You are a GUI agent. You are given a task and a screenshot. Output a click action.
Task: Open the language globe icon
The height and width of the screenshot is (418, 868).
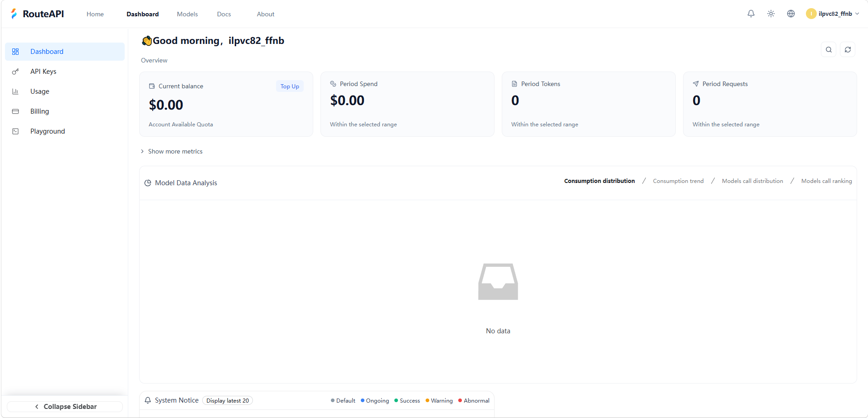pos(791,14)
